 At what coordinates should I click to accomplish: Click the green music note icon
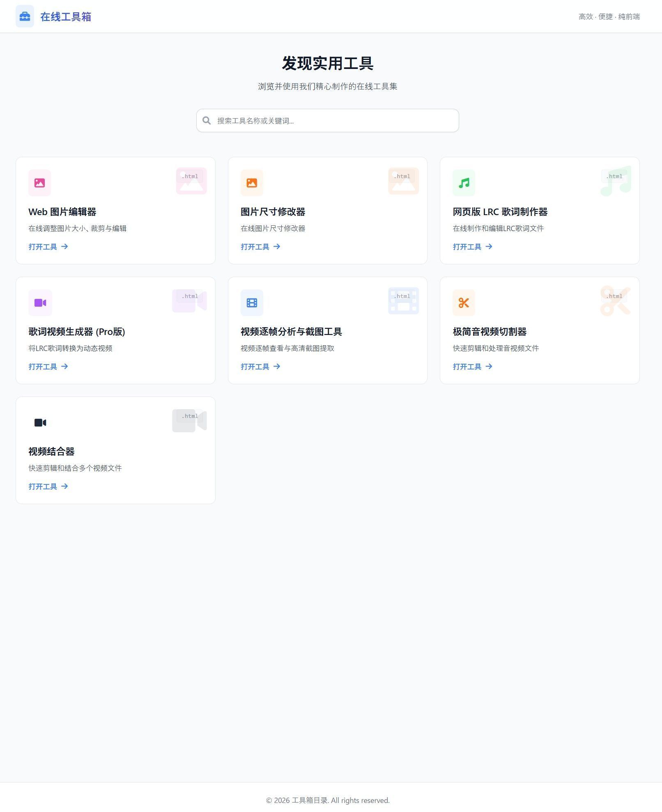click(464, 183)
